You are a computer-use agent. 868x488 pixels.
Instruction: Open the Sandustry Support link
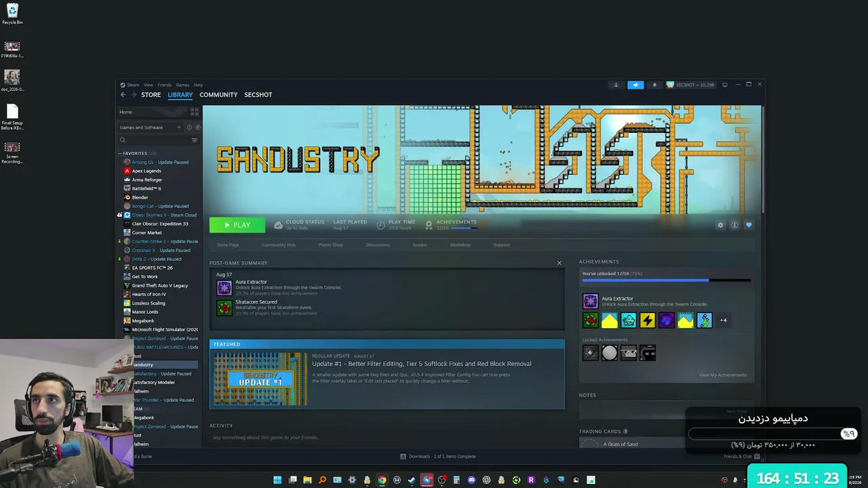click(502, 245)
